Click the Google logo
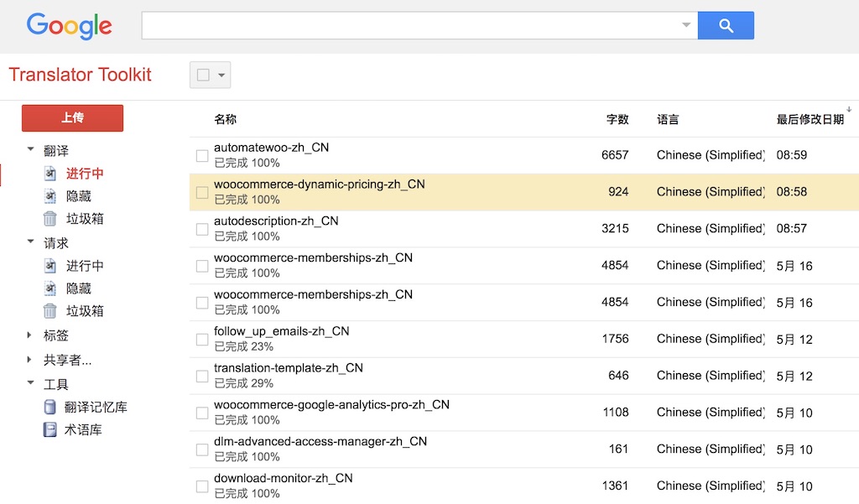This screenshot has width=859, height=504. pyautogui.click(x=70, y=26)
